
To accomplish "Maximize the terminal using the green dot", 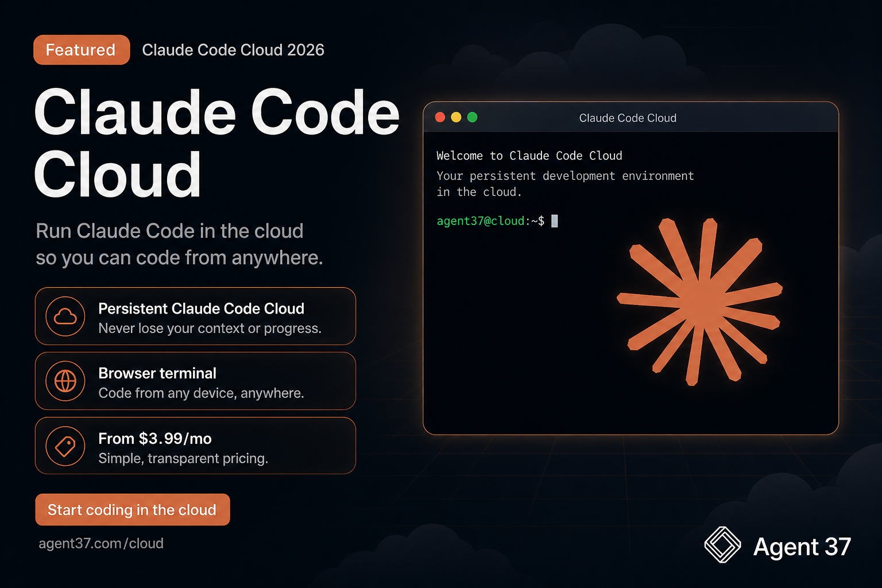I will pyautogui.click(x=473, y=117).
